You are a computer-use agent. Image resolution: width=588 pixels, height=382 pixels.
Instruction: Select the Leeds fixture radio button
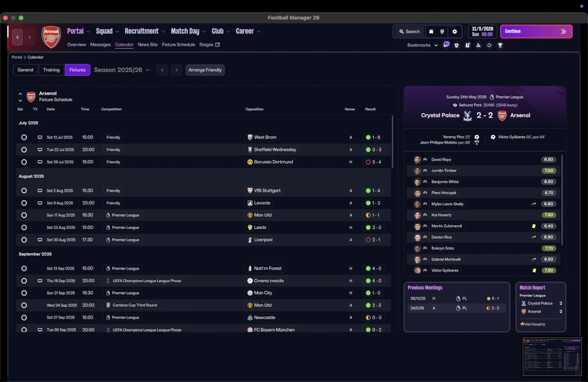tap(24, 228)
